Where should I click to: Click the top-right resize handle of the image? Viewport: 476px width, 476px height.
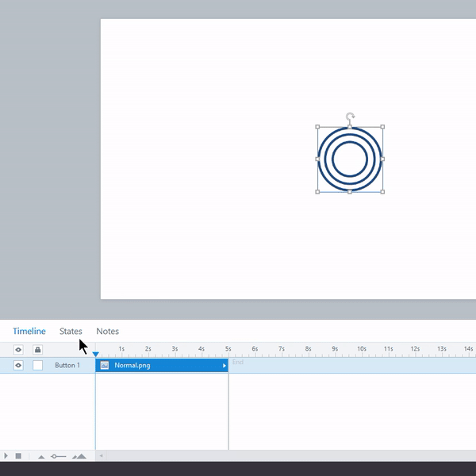coord(382,127)
